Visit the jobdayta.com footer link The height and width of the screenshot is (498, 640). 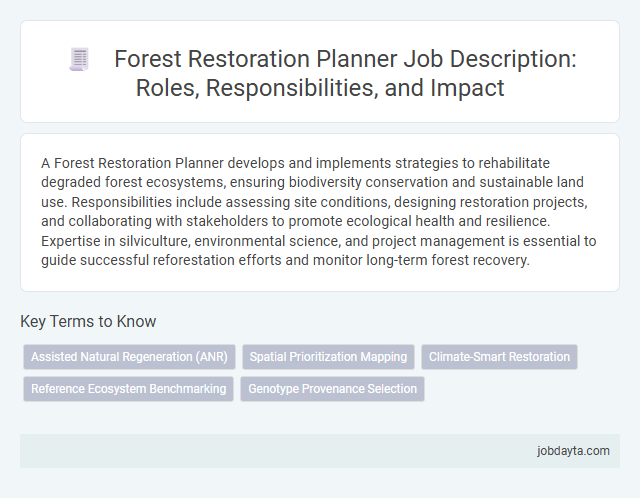[573, 451]
